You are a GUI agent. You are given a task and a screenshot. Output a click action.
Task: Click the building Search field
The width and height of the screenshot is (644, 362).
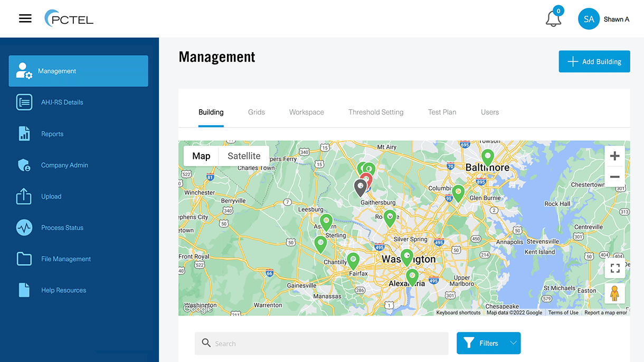(321, 344)
